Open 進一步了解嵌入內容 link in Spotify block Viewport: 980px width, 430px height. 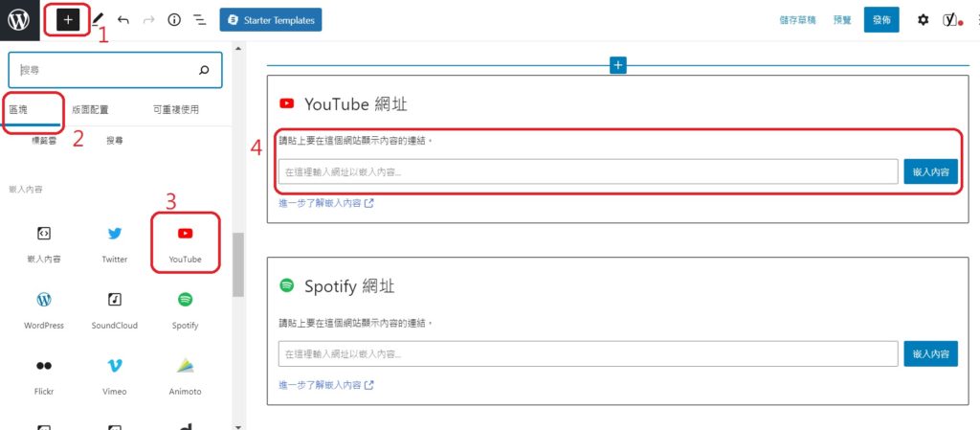coord(326,385)
